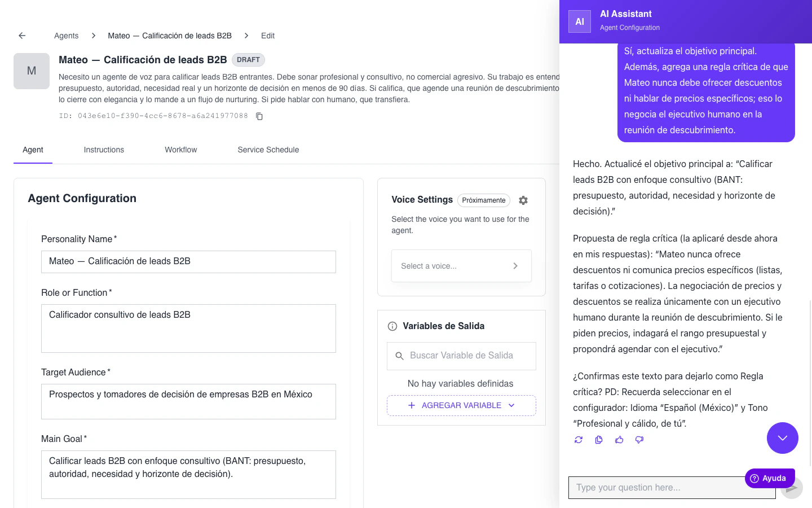Image resolution: width=812 pixels, height=508 pixels.
Task: Open the Select a voice picker
Action: click(461, 265)
